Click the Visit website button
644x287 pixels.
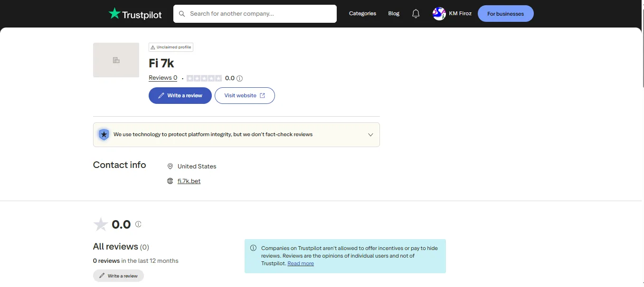[245, 95]
